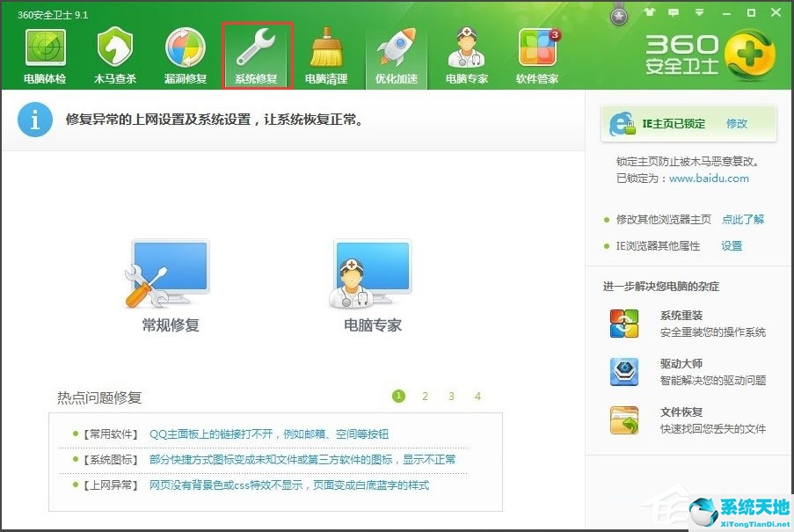Click 快速找回您丢失的文件 description

click(x=713, y=429)
